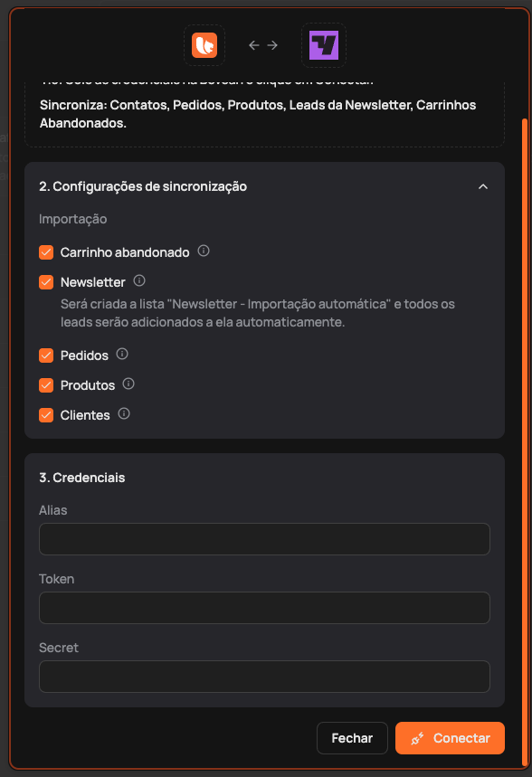The height and width of the screenshot is (777, 532).
Task: Open info icon beside Carrinho abandonado
Action: [x=204, y=251]
